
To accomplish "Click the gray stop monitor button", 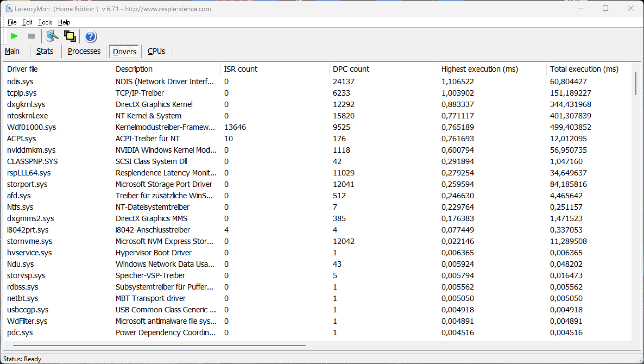I will pyautogui.click(x=32, y=36).
